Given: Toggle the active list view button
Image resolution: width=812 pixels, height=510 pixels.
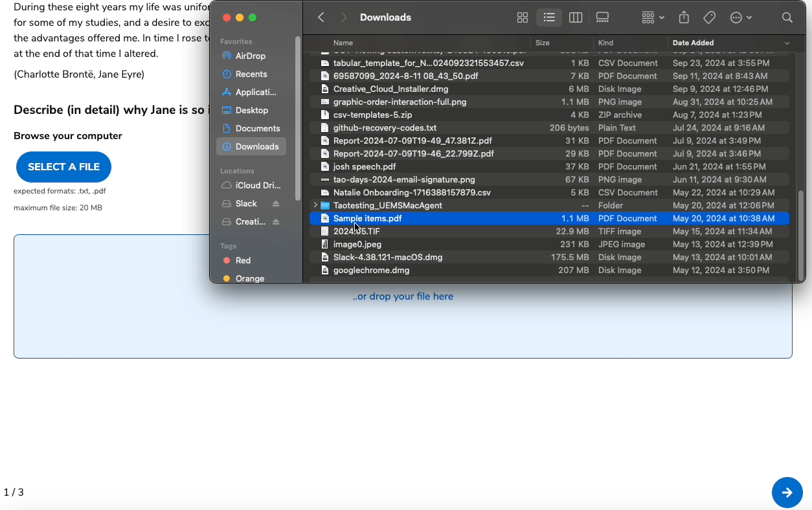Looking at the screenshot, I should point(548,17).
